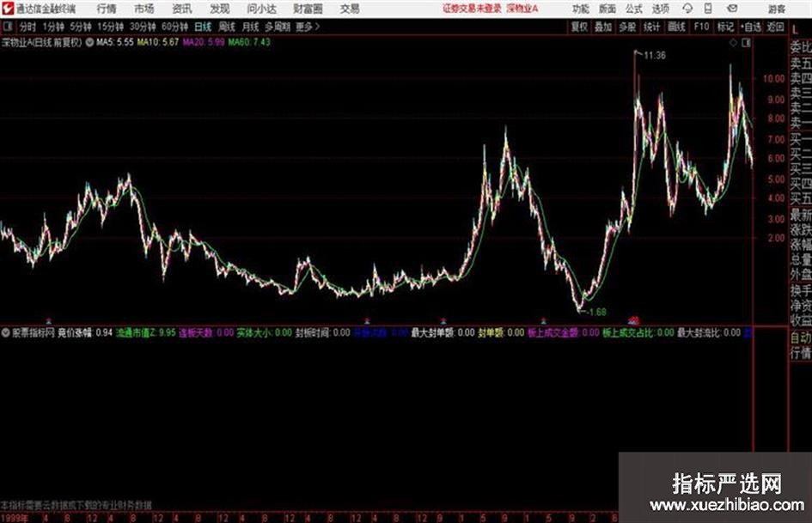Click the F10 company info button

click(x=702, y=27)
